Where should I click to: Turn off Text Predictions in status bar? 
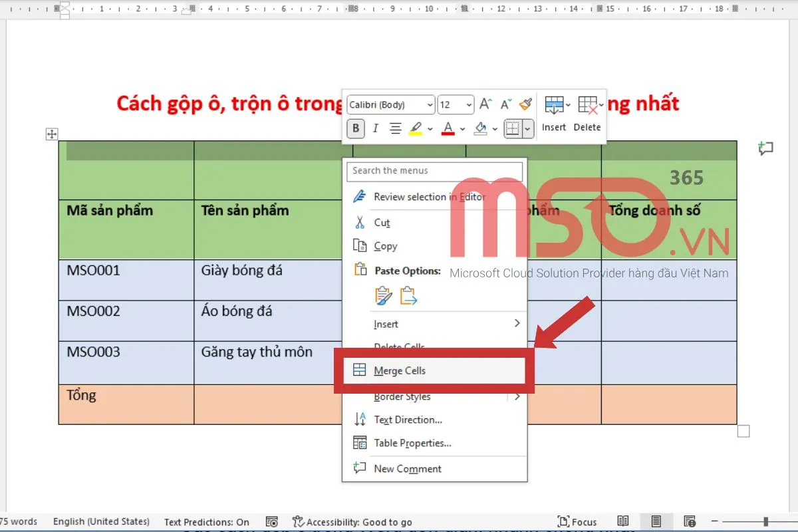click(207, 521)
